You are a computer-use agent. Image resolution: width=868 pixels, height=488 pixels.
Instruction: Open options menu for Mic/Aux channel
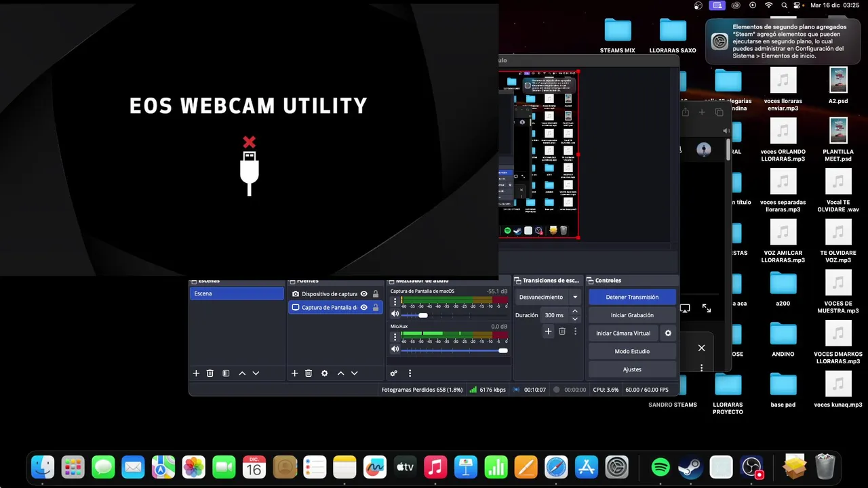[395, 338]
